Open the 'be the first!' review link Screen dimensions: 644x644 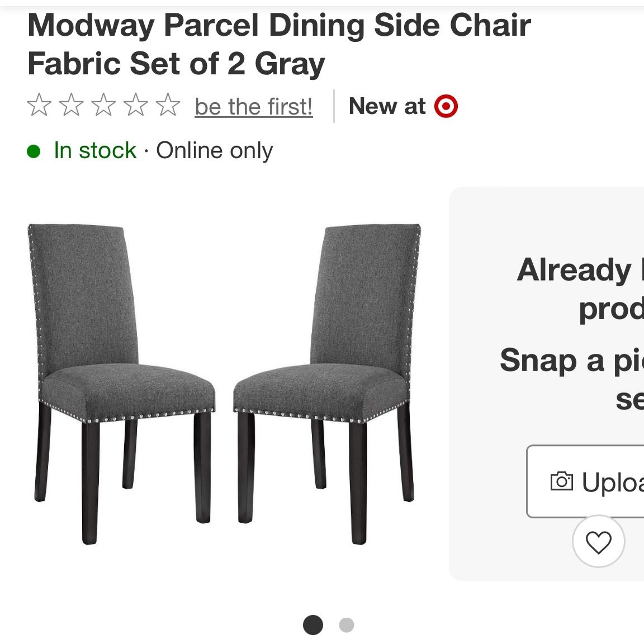[x=254, y=107]
